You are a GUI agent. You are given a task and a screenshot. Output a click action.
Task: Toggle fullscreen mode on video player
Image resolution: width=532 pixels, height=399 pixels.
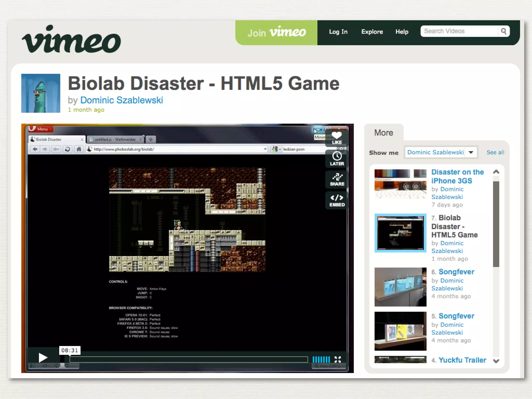click(x=337, y=360)
